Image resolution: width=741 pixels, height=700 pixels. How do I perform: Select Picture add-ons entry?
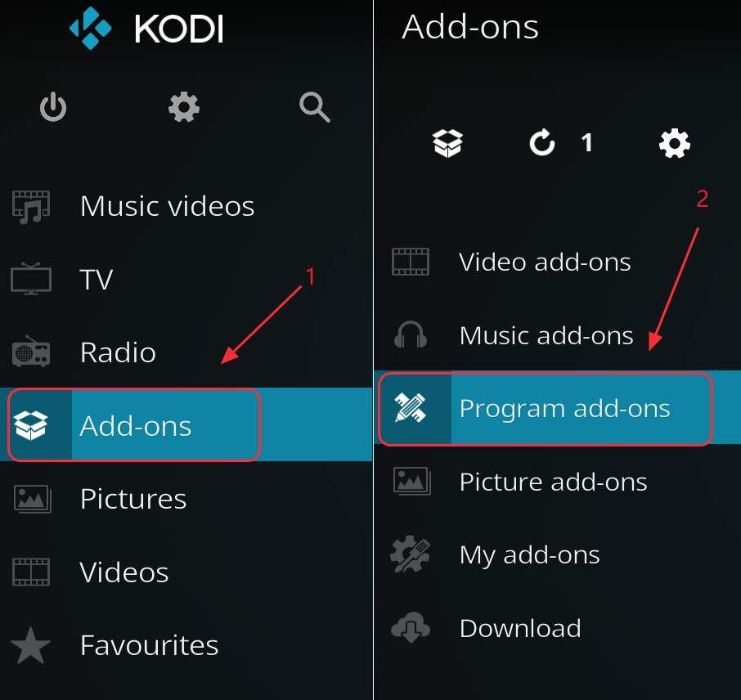(x=557, y=481)
